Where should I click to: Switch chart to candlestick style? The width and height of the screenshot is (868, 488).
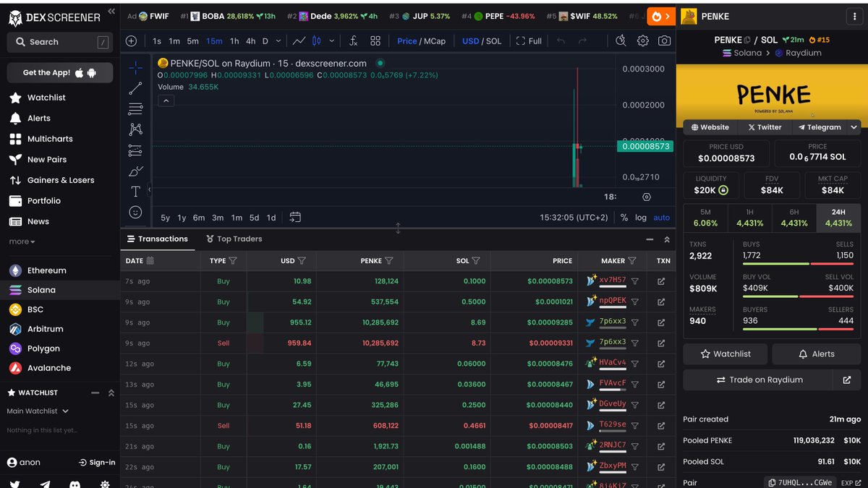[318, 41]
